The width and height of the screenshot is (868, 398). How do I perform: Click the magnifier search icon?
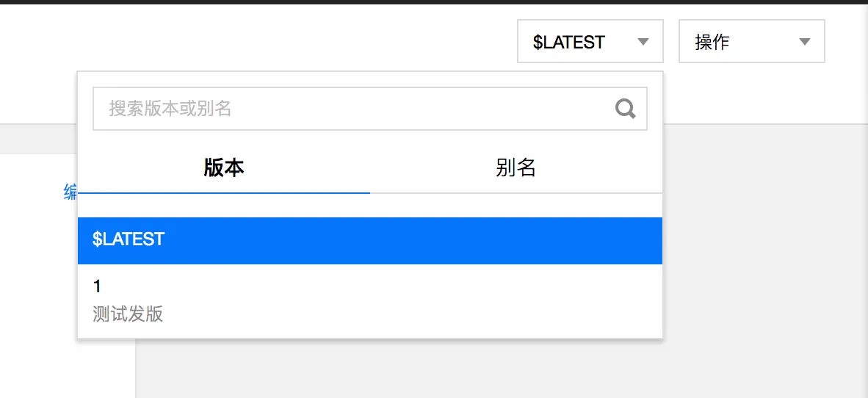click(x=625, y=109)
